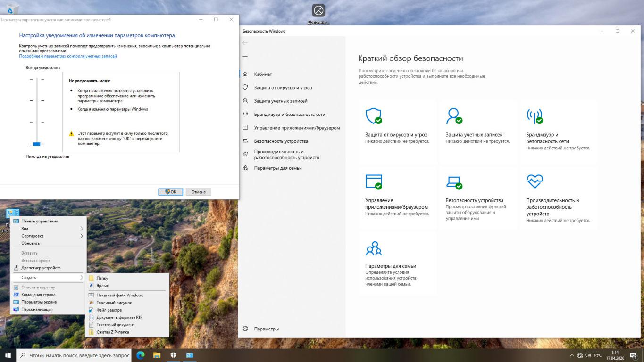Viewport: 644px width, 362px height.
Task: Open Windows Security shield icon in taskbar
Action: [173, 355]
